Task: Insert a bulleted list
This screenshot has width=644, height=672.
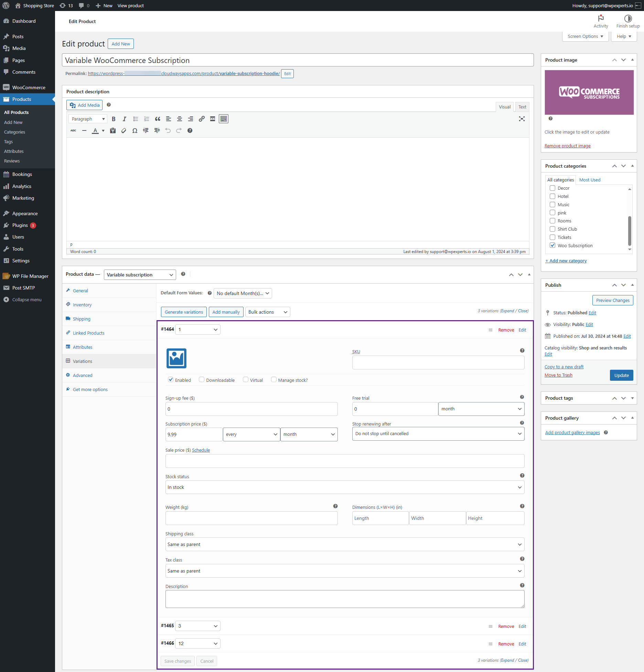Action: (x=136, y=119)
